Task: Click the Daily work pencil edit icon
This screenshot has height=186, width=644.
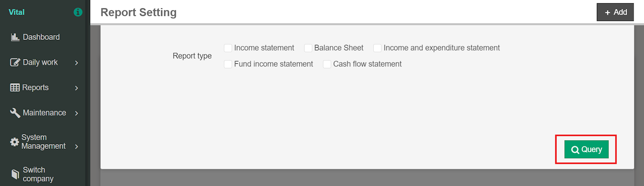Action: pos(15,62)
